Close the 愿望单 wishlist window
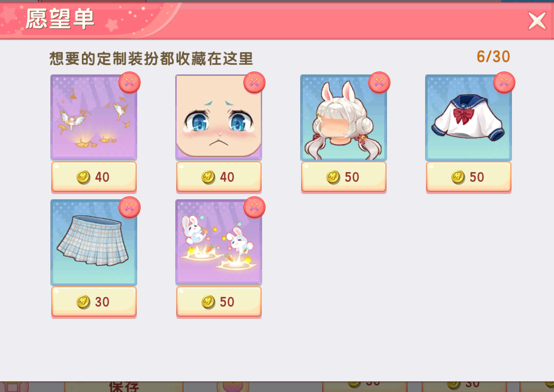This screenshot has width=554, height=392. tap(537, 21)
